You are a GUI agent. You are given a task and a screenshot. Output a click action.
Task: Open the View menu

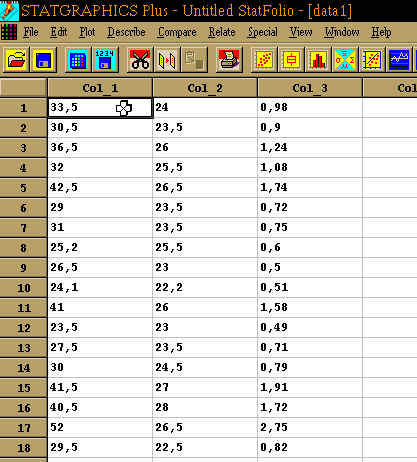(301, 32)
